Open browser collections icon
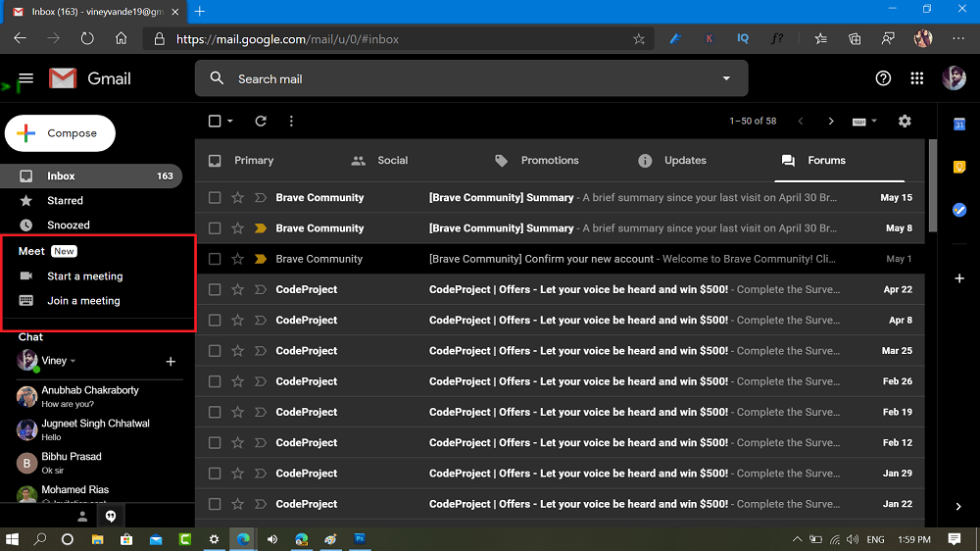Screen dimensions: 980x551 point(855,39)
